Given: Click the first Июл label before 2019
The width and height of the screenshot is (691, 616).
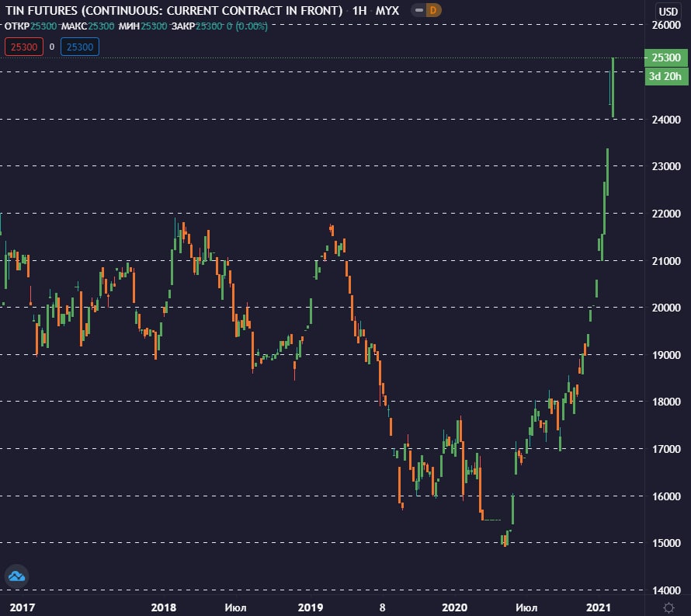Looking at the screenshot, I should (x=235, y=607).
